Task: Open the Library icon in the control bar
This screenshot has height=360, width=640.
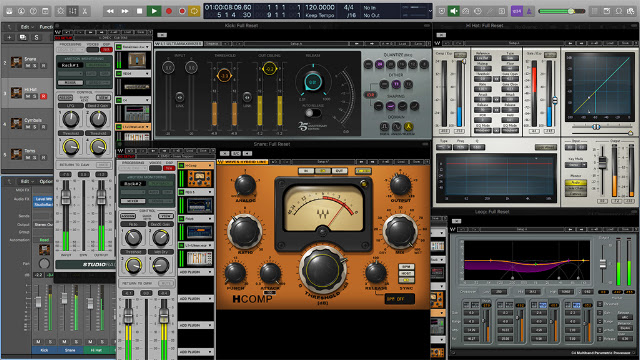Action: tap(9, 11)
